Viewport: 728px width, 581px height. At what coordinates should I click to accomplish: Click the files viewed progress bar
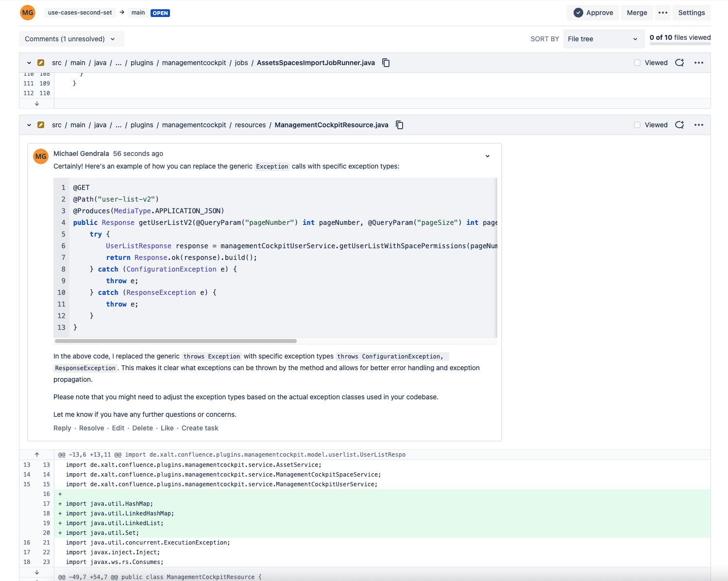click(680, 44)
